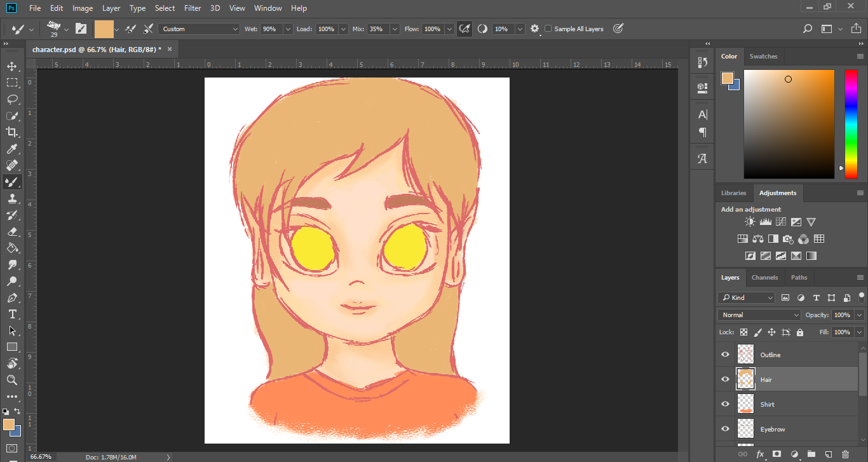Click the foreground color in toolbar

coord(8,425)
